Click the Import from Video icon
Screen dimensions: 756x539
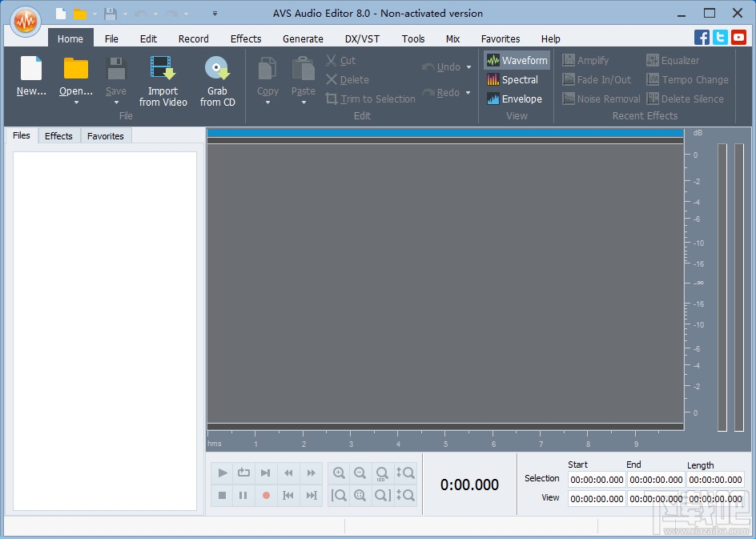tap(163, 69)
